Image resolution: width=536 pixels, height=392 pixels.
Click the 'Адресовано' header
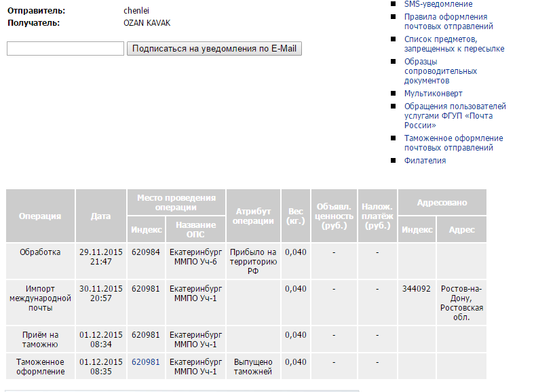click(442, 202)
